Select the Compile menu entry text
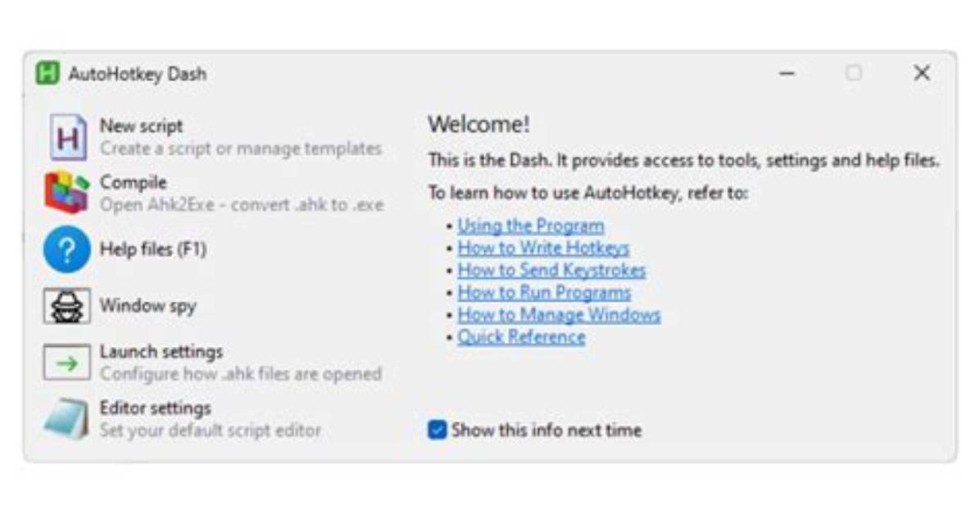 coord(133,182)
